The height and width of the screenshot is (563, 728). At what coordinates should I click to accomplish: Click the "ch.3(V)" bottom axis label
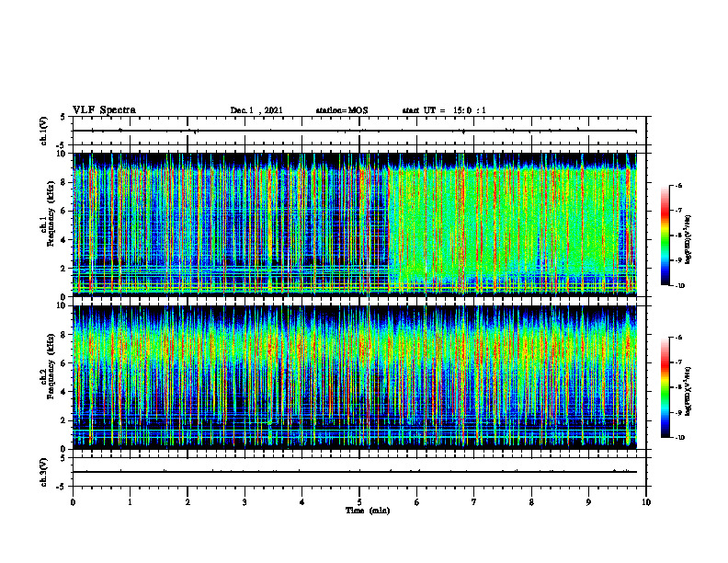(44, 472)
